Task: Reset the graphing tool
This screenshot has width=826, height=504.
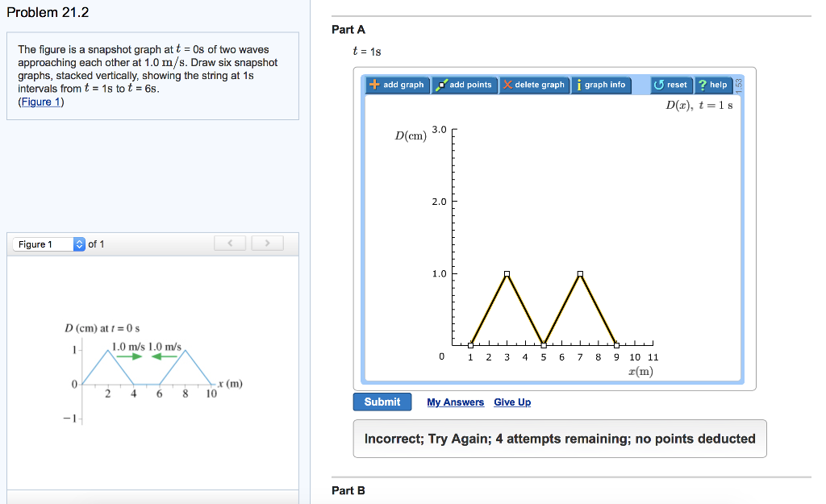Action: (x=670, y=85)
